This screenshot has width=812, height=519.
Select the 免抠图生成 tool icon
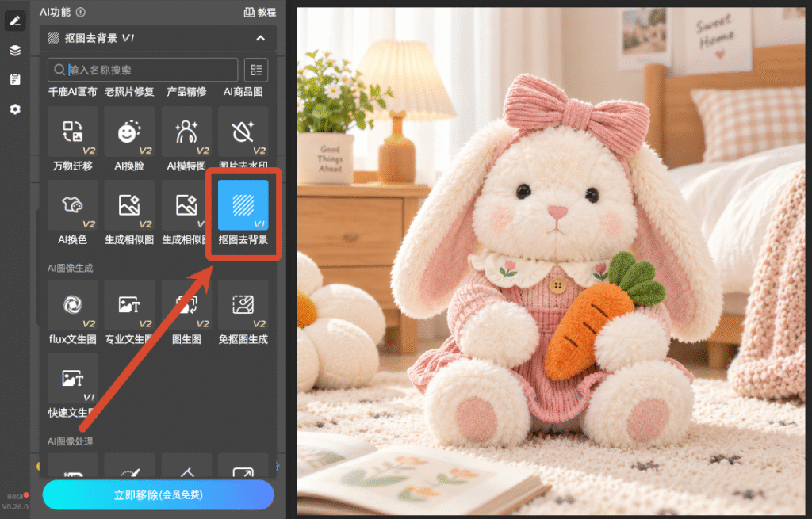(x=243, y=305)
